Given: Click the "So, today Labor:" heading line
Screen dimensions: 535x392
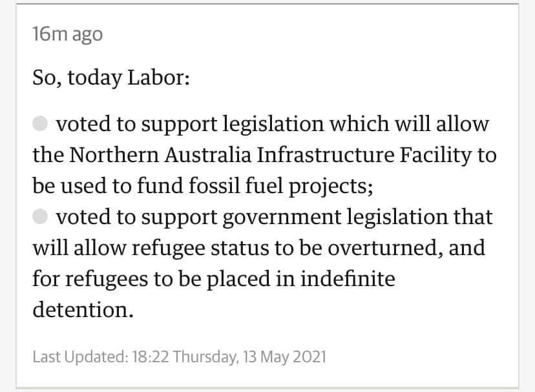Looking at the screenshot, I should (111, 77).
